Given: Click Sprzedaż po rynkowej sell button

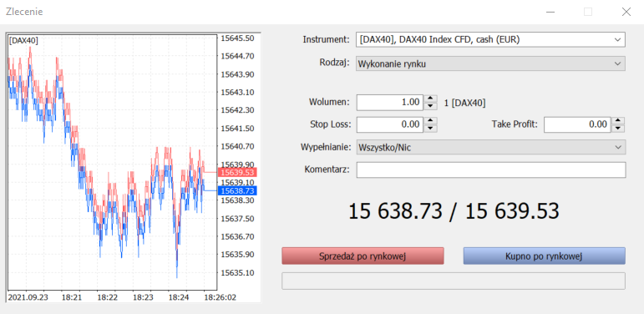Looking at the screenshot, I should 363,256.
